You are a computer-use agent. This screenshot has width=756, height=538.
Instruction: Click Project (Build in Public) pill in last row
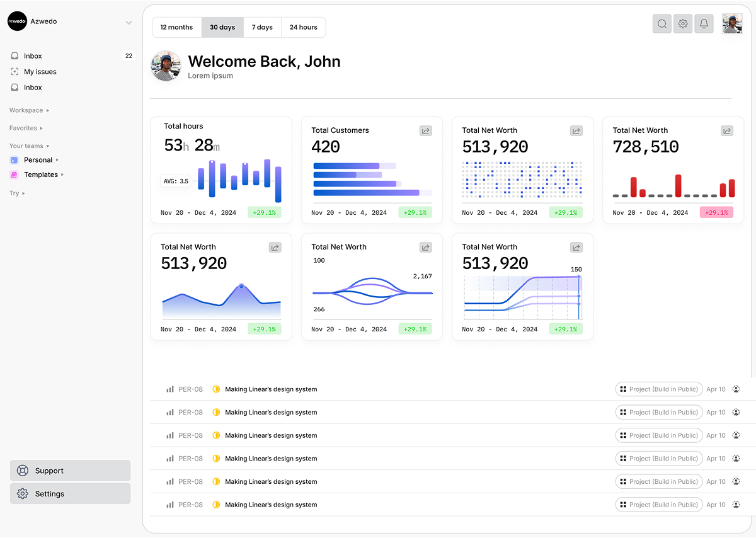pyautogui.click(x=658, y=505)
